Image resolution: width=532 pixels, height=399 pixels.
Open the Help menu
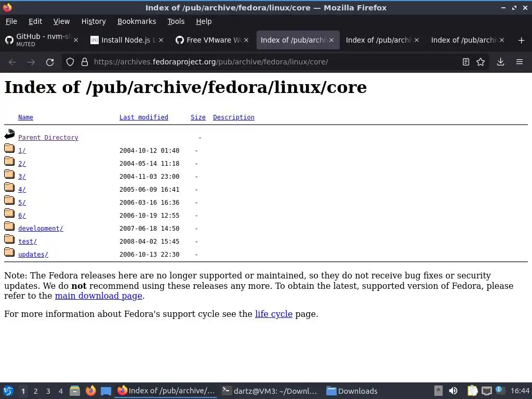pos(204,21)
